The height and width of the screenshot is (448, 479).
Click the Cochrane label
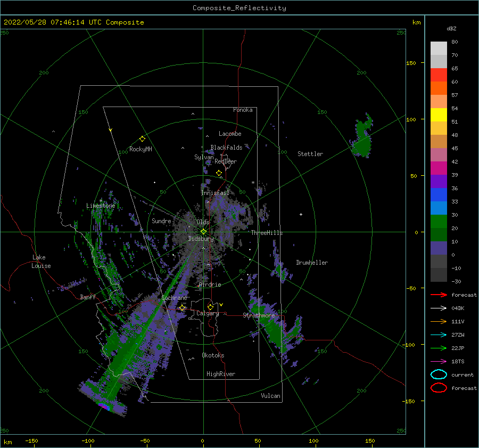[174, 298]
